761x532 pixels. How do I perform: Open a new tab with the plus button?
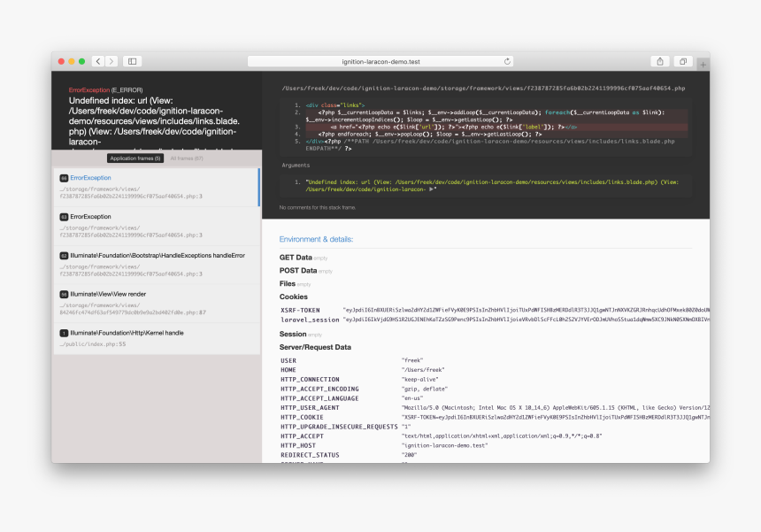703,64
